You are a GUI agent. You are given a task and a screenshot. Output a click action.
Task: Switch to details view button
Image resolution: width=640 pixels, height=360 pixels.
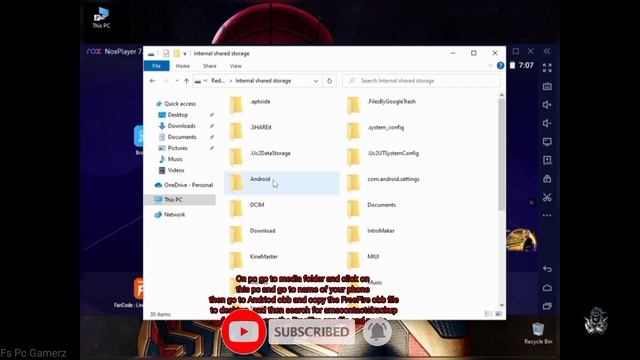tap(488, 314)
